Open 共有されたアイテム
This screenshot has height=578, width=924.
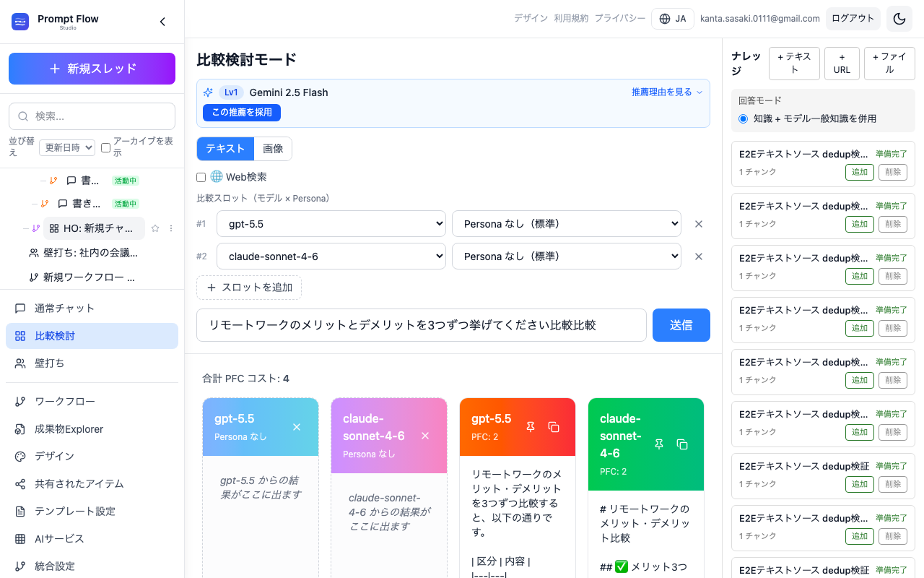92,484
